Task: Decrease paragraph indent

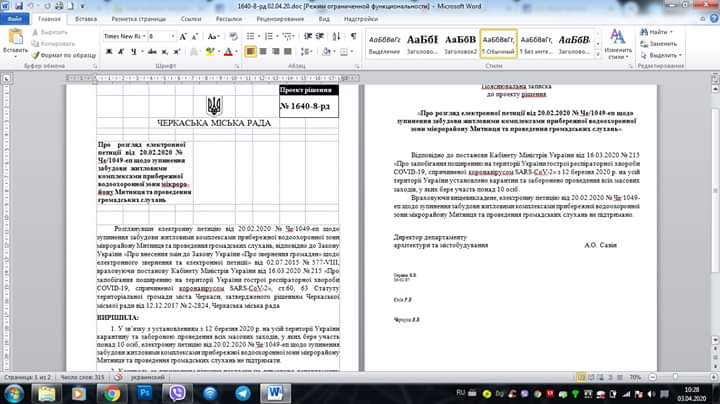Action: pyautogui.click(x=308, y=36)
